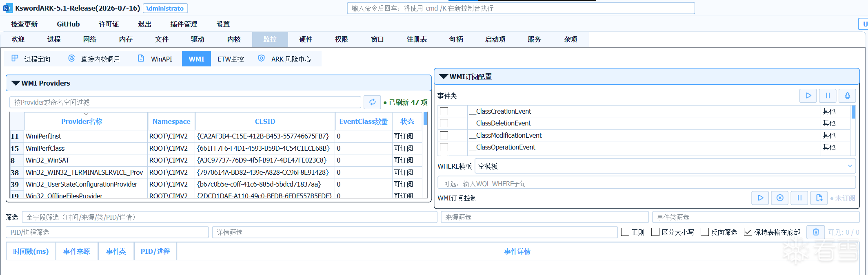868x275 pixels.
Task: Click 检查更新 in menu bar
Action: click(24, 24)
